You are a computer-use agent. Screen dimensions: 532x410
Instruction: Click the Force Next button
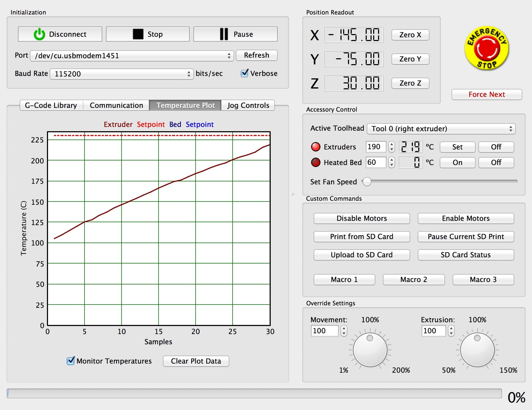(x=486, y=94)
